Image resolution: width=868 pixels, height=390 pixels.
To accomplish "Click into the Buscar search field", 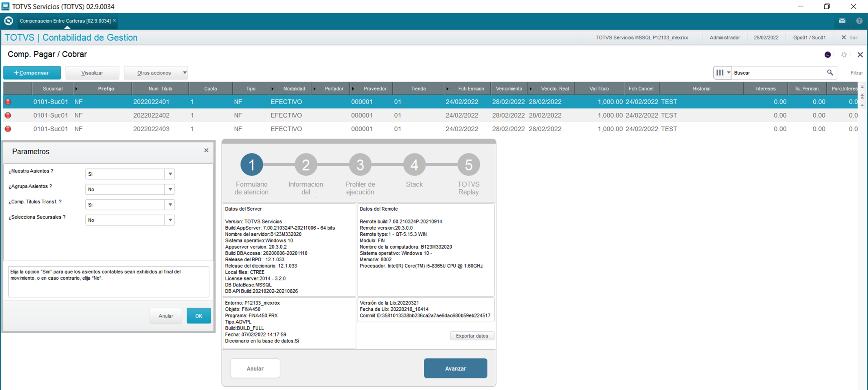I will click(x=778, y=73).
